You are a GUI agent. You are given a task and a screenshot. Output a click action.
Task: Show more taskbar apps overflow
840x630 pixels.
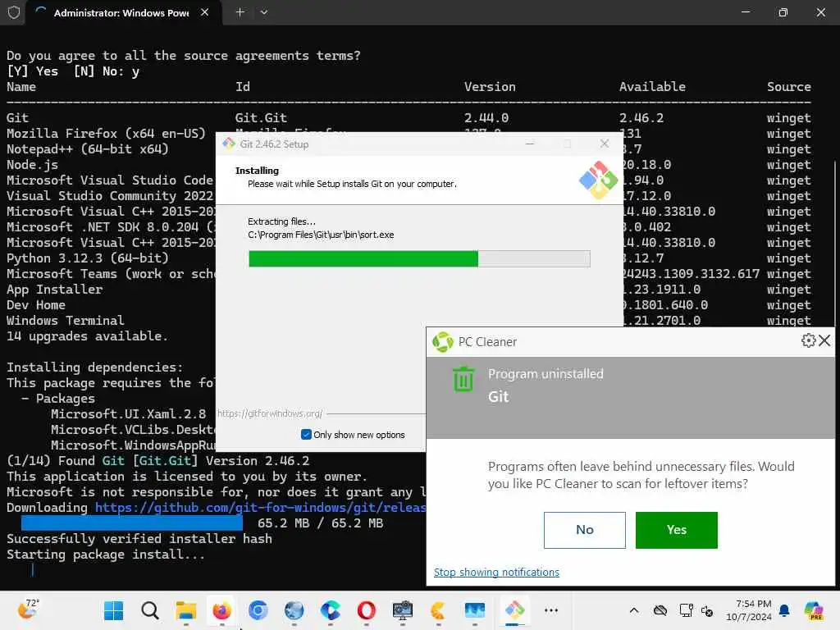click(x=550, y=610)
